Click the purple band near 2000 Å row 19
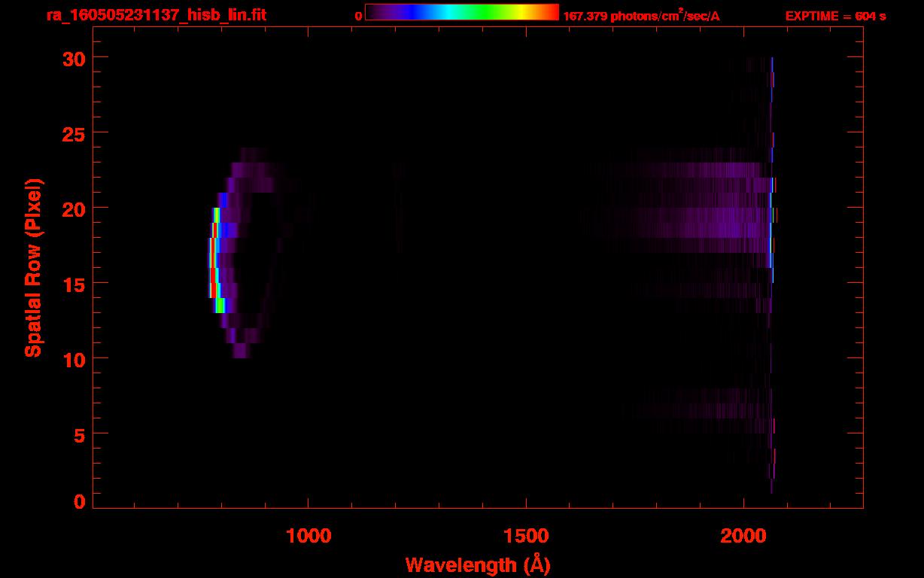The image size is (924, 578). point(707,223)
